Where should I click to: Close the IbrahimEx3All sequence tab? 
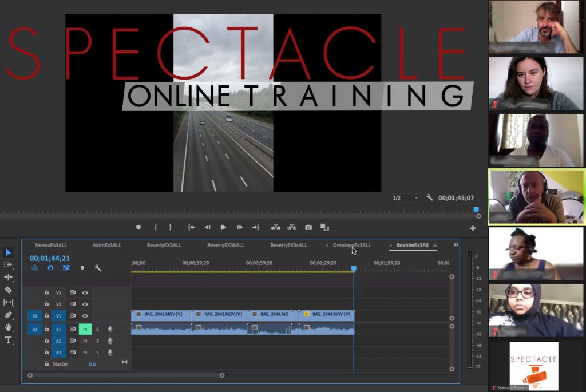[x=390, y=246]
